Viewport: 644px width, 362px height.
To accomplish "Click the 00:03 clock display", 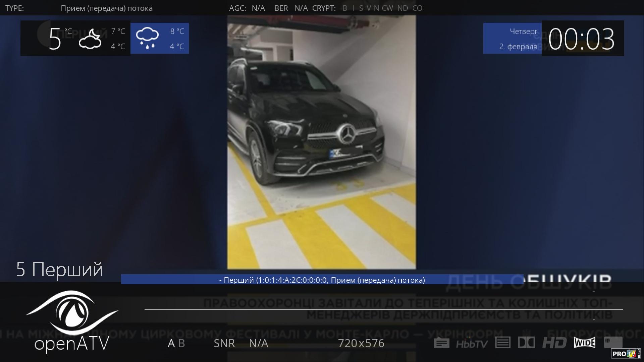I will tap(582, 39).
